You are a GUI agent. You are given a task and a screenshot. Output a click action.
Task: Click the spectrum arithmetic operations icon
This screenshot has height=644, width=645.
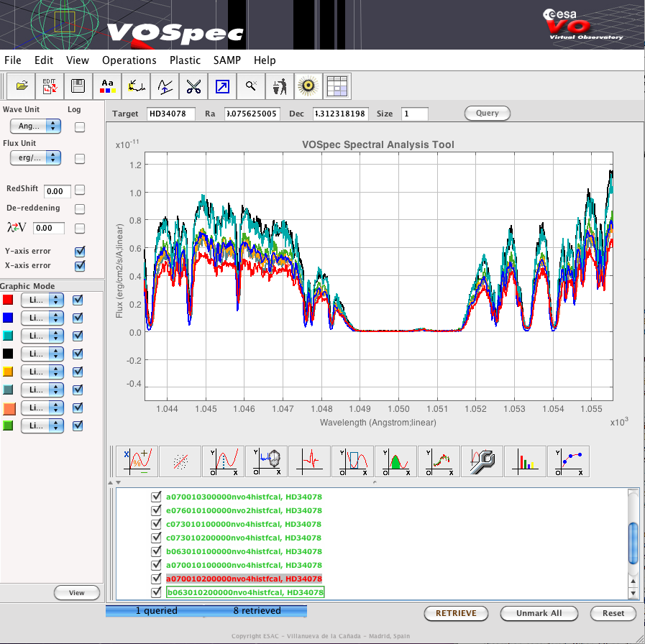tap(137, 461)
